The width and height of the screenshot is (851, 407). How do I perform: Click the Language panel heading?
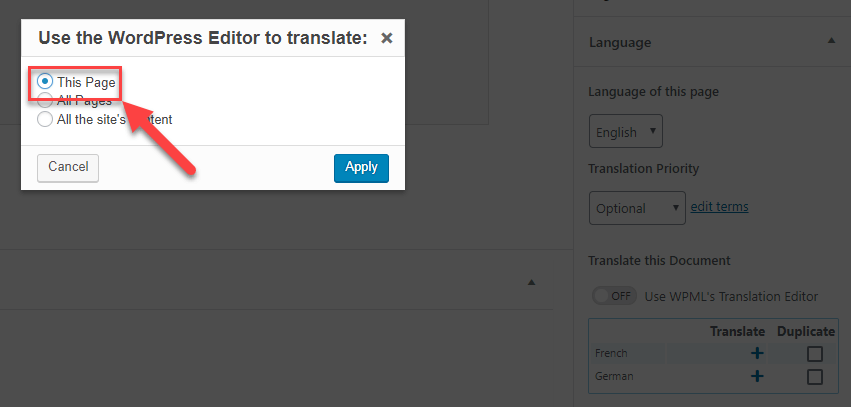pyautogui.click(x=620, y=43)
